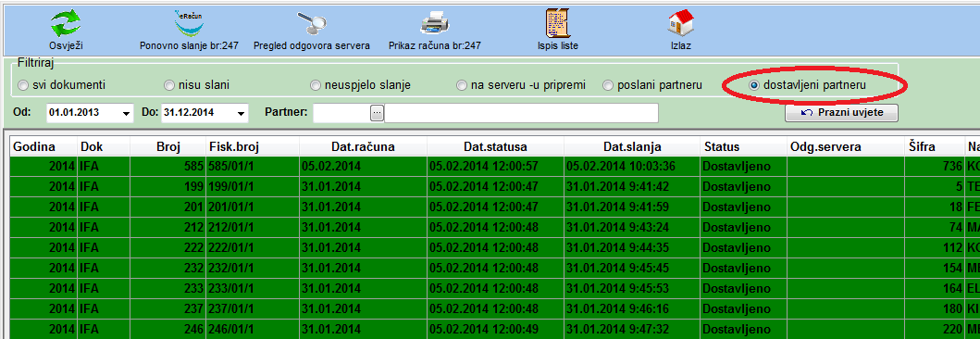Click the cell 212/01/1

click(253, 228)
